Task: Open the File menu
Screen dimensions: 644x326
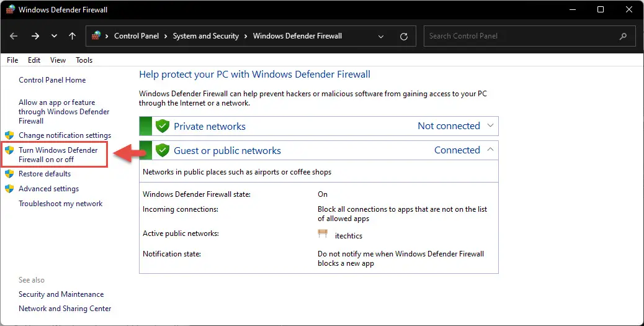Action: (12, 60)
